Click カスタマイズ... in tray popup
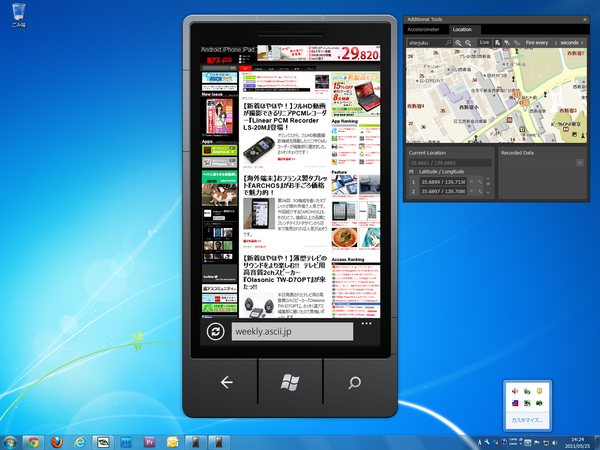Screen dimensions: 600x450 pyautogui.click(x=527, y=420)
